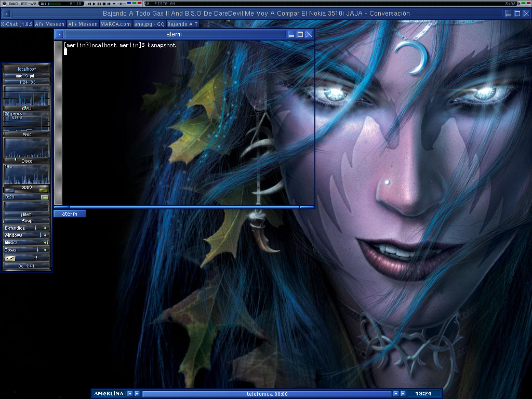Open file with the eject button
Image resolution: width=532 pixels, height=399 pixels.
tap(114, 4)
